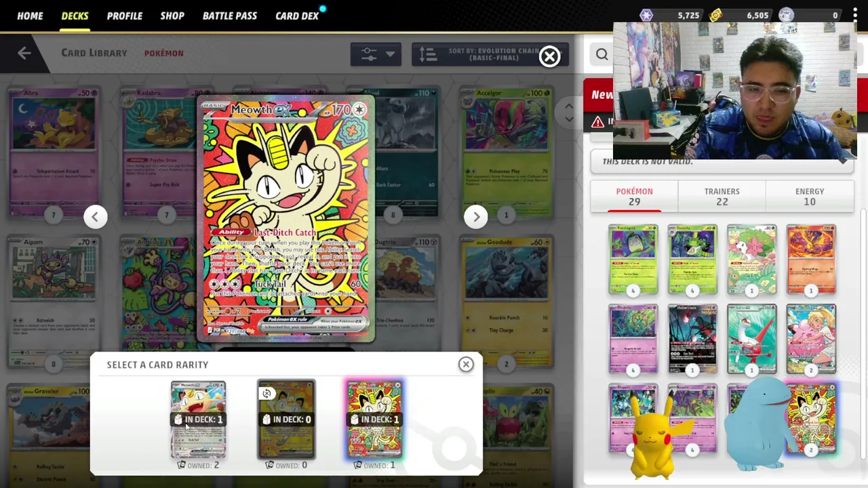Select the rainbow Meowth ex rarity, owned 1
Image resolution: width=868 pixels, height=488 pixels.
(374, 420)
